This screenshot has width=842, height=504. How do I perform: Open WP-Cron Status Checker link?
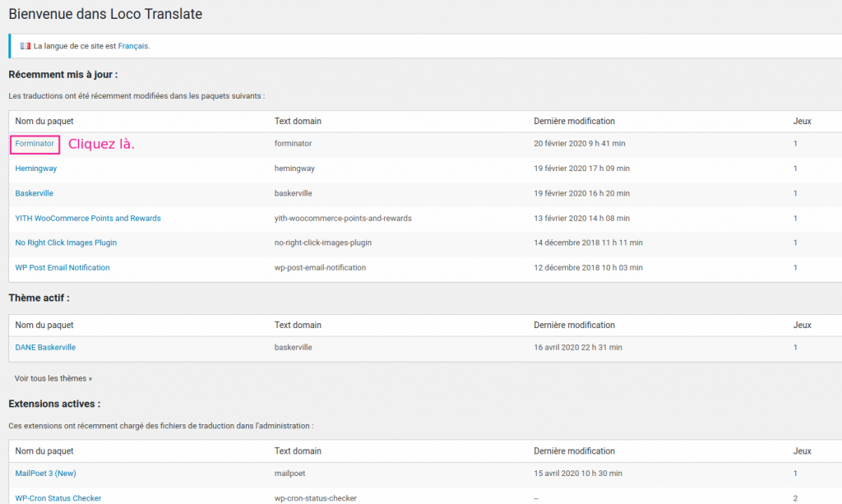click(58, 498)
